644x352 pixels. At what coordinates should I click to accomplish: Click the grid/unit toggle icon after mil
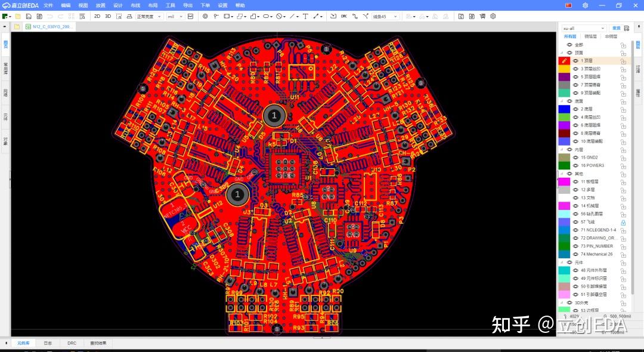(190, 17)
